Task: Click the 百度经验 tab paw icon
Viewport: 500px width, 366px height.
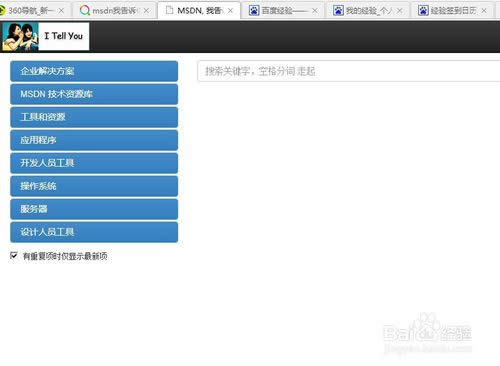Action: pos(254,11)
